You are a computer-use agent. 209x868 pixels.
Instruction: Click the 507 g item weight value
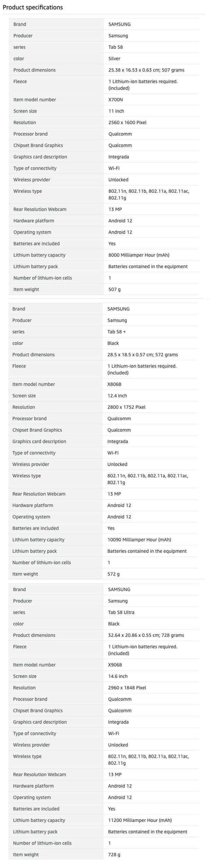[114, 289]
